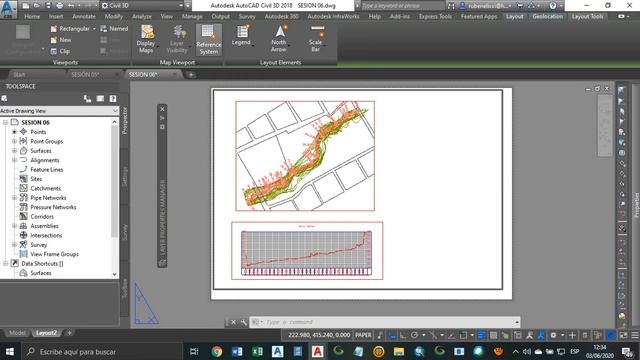Select Intersections in the tree

tap(46, 236)
